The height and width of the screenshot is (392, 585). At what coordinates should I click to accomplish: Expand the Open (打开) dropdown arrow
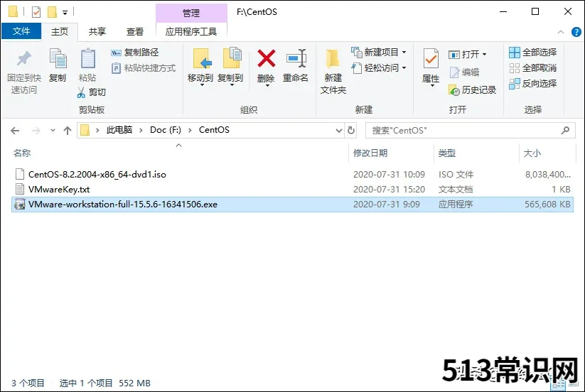click(484, 55)
